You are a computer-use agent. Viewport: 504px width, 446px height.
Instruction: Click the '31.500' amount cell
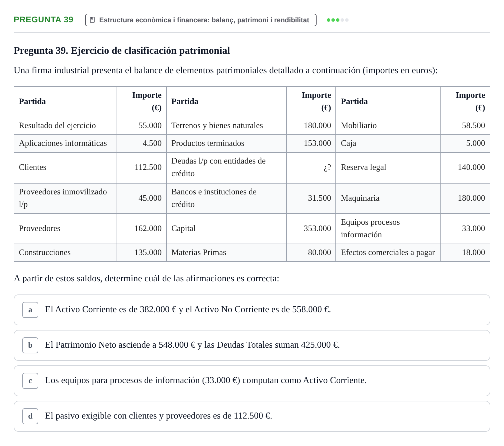311,198
